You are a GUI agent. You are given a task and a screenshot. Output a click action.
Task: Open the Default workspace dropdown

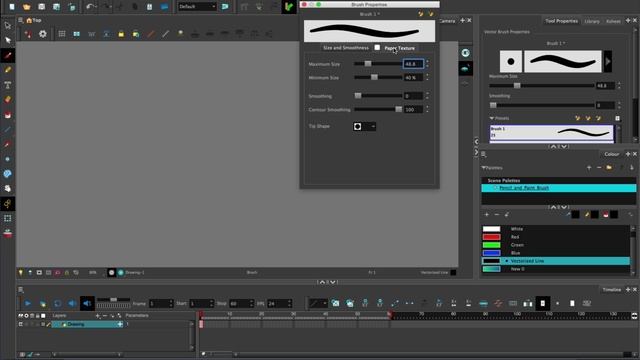point(197,7)
